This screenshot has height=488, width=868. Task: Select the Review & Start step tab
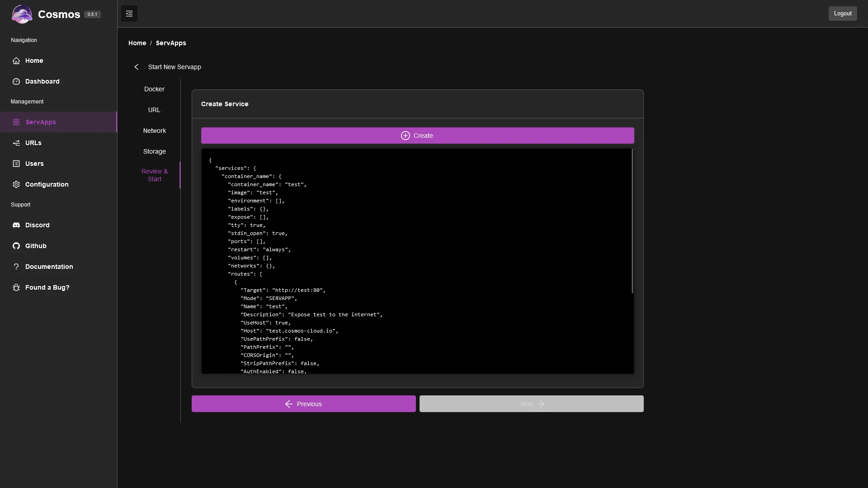(155, 175)
